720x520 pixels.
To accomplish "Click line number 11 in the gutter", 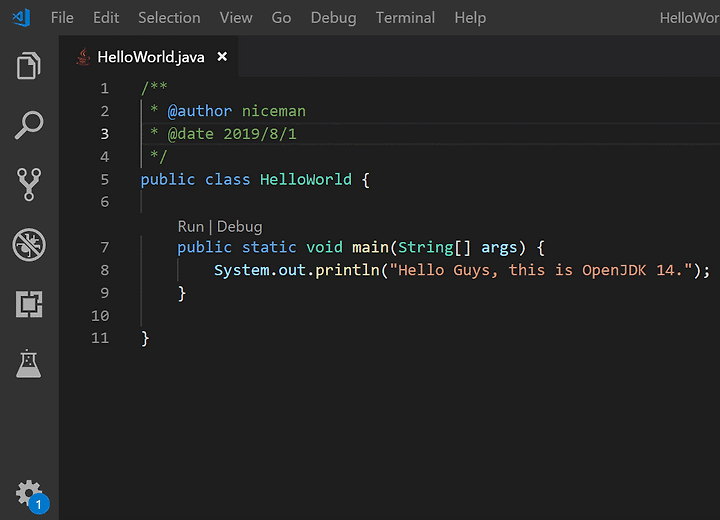I will 101,338.
